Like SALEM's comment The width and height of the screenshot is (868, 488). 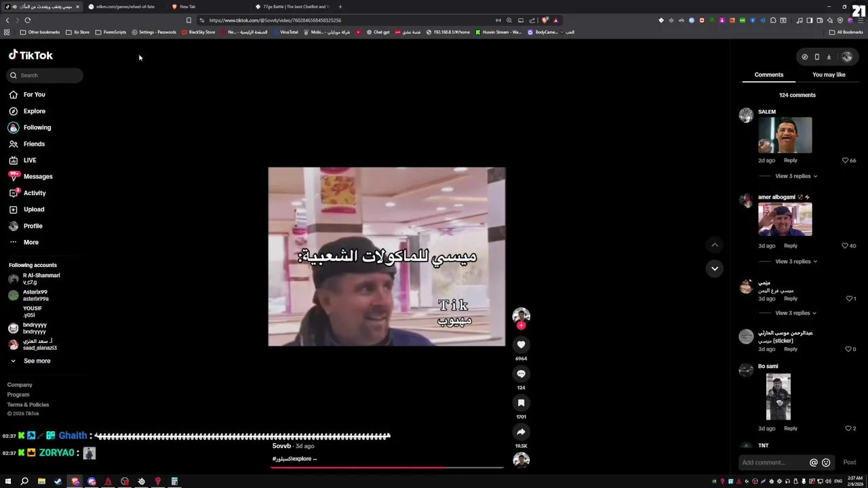tap(845, 161)
